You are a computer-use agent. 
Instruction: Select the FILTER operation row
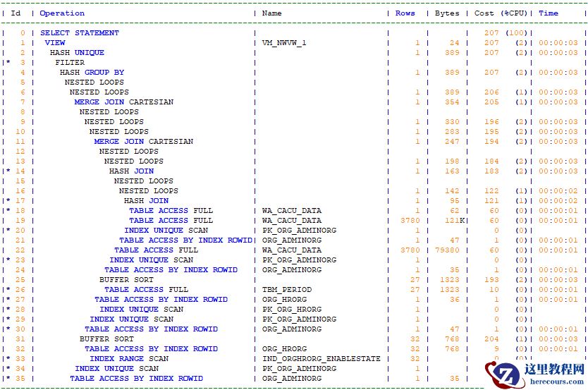[x=69, y=63]
